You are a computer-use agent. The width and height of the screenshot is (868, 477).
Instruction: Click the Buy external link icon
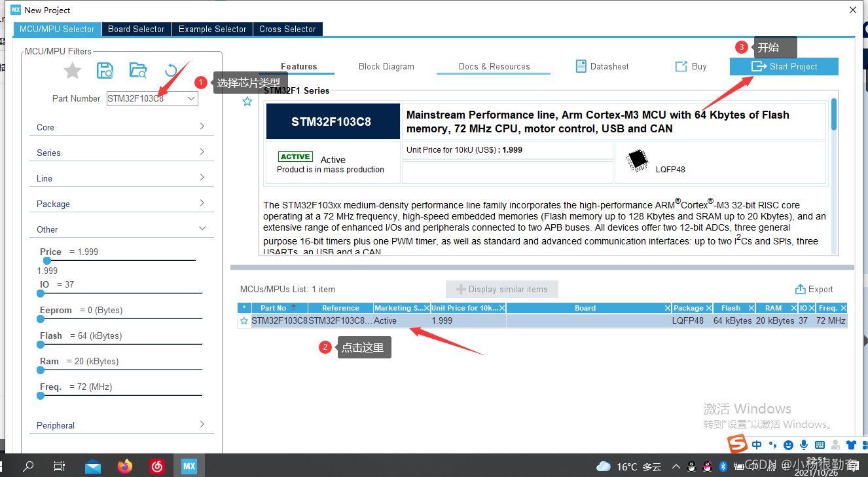click(x=681, y=66)
